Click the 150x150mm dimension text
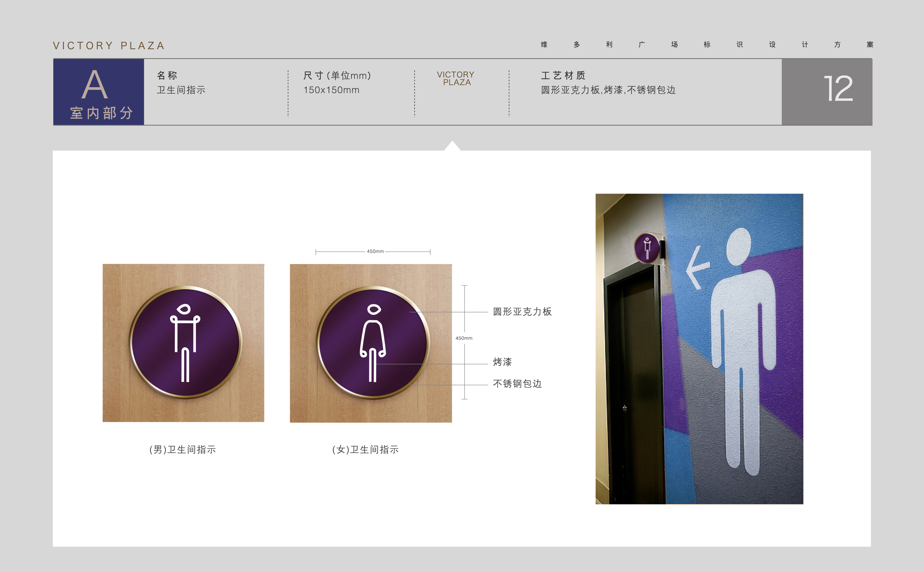Screen dimensions: 924x572 click(x=331, y=90)
